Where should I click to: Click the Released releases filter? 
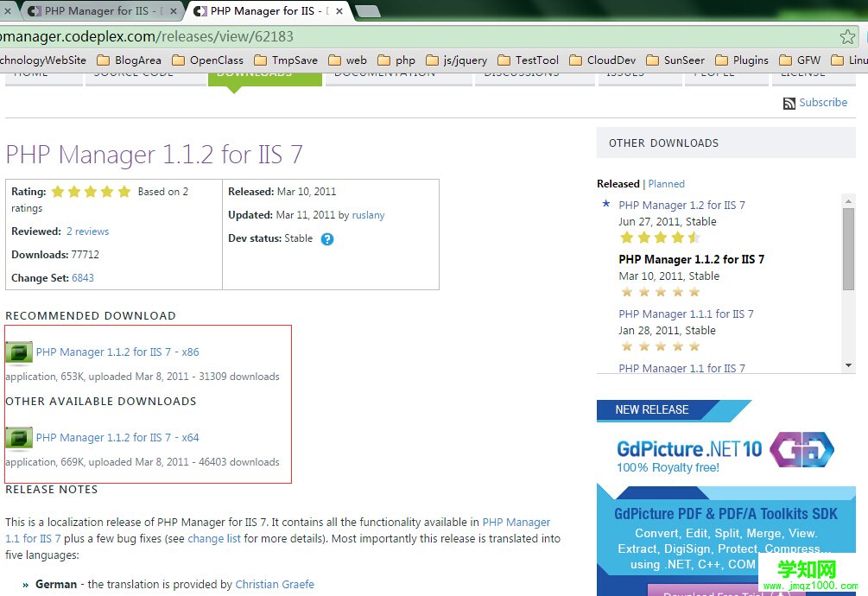click(618, 184)
